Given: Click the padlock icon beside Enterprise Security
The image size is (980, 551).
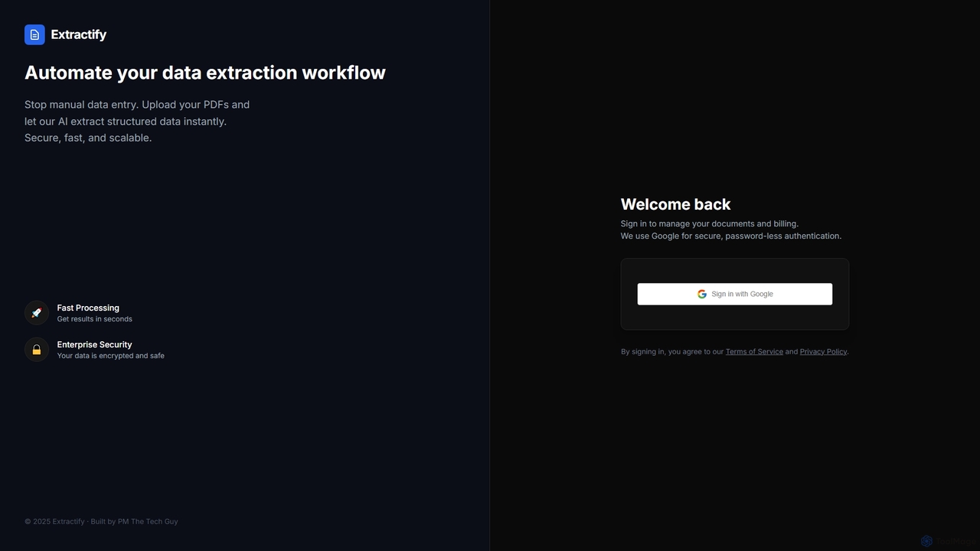Looking at the screenshot, I should tap(37, 350).
